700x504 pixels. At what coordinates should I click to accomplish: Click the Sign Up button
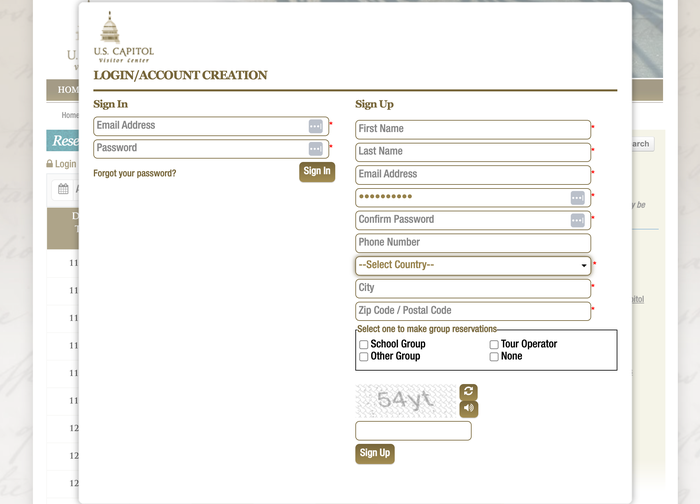coord(375,454)
